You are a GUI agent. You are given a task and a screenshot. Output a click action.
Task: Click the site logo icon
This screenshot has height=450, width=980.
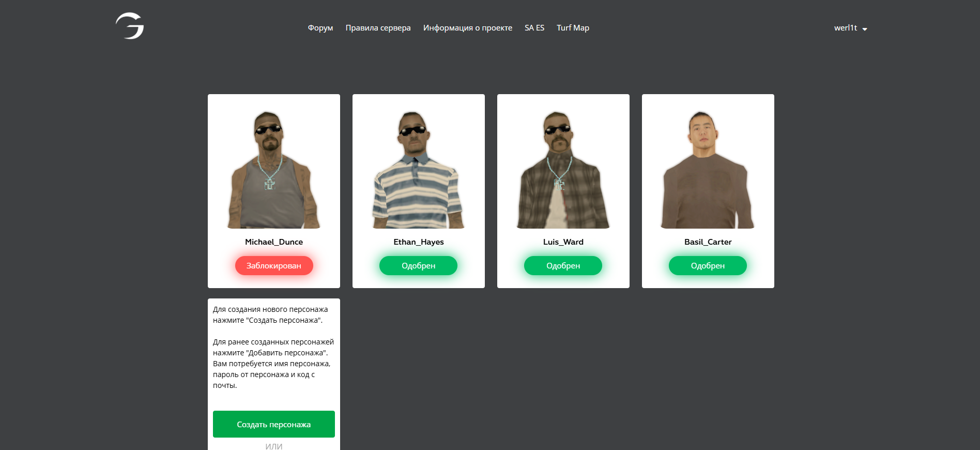tap(130, 26)
